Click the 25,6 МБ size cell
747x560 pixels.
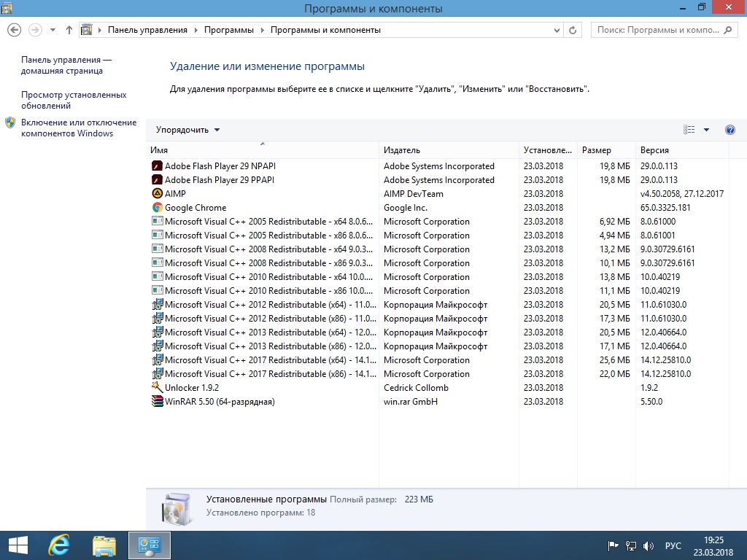click(x=614, y=360)
